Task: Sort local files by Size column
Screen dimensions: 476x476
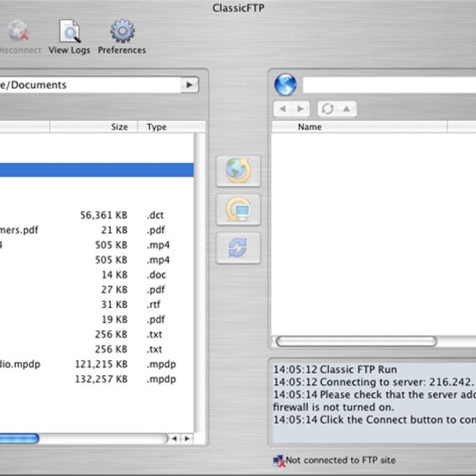Action: (93, 127)
